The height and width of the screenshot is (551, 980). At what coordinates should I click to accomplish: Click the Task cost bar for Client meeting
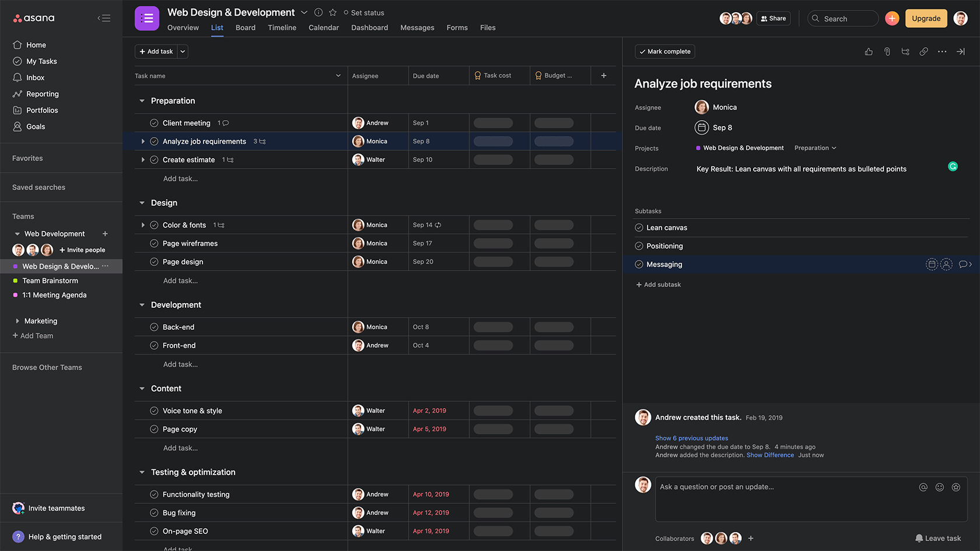pos(493,122)
